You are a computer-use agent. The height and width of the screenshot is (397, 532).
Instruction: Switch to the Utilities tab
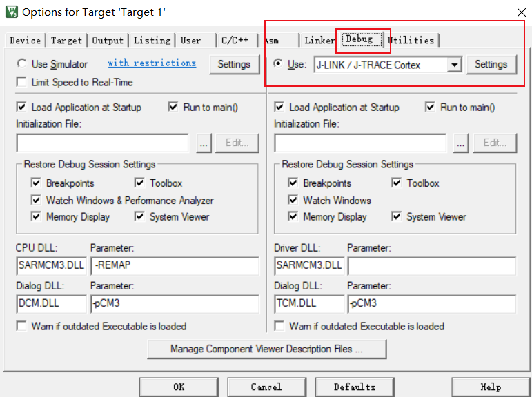click(x=411, y=41)
